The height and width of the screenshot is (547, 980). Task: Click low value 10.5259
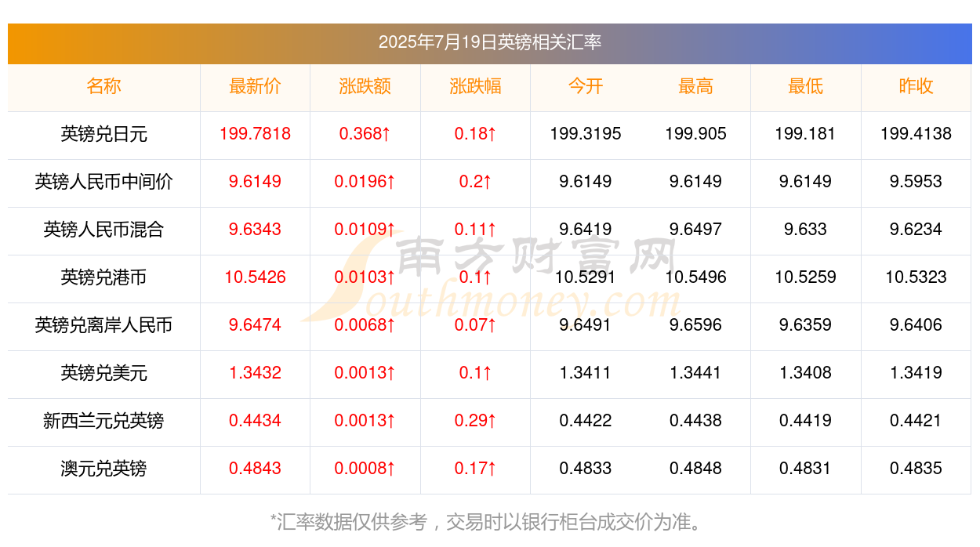coord(805,277)
